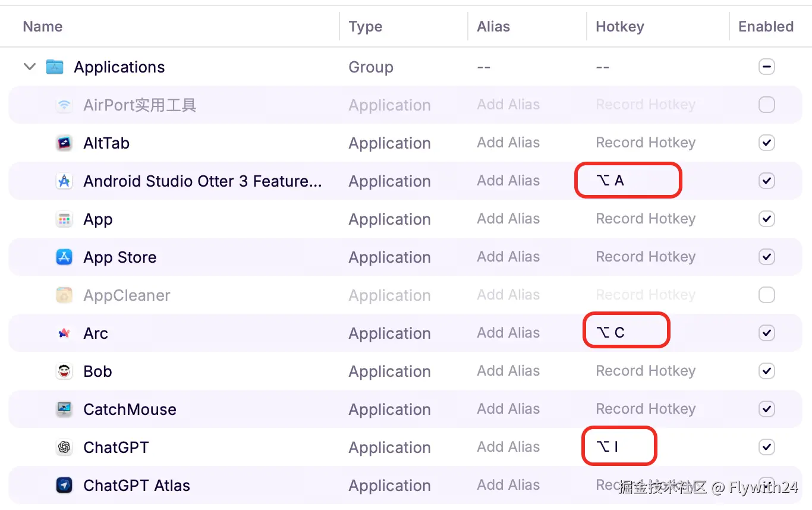The width and height of the screenshot is (812, 510).
Task: Click the CatchMouse app icon
Action: [x=64, y=410]
